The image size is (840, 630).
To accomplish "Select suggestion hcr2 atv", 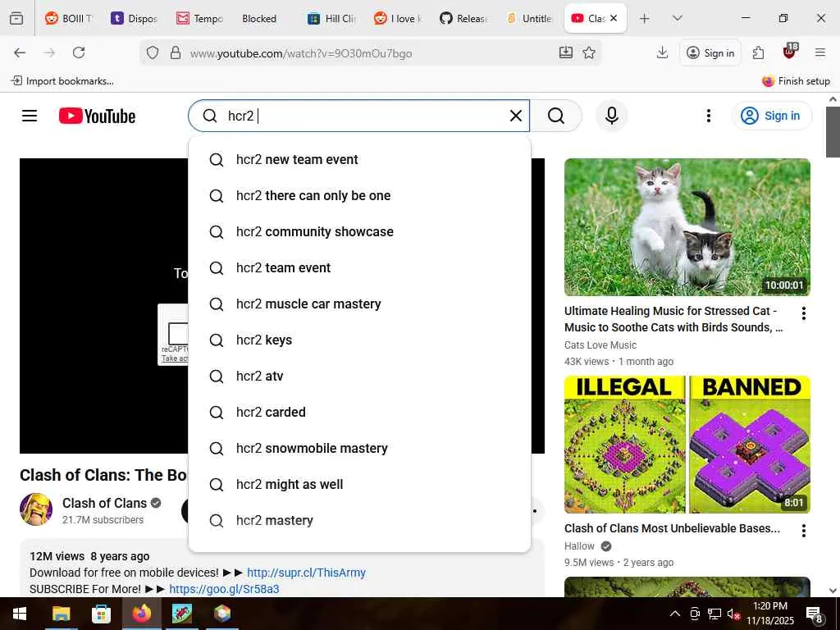I will pos(359,376).
